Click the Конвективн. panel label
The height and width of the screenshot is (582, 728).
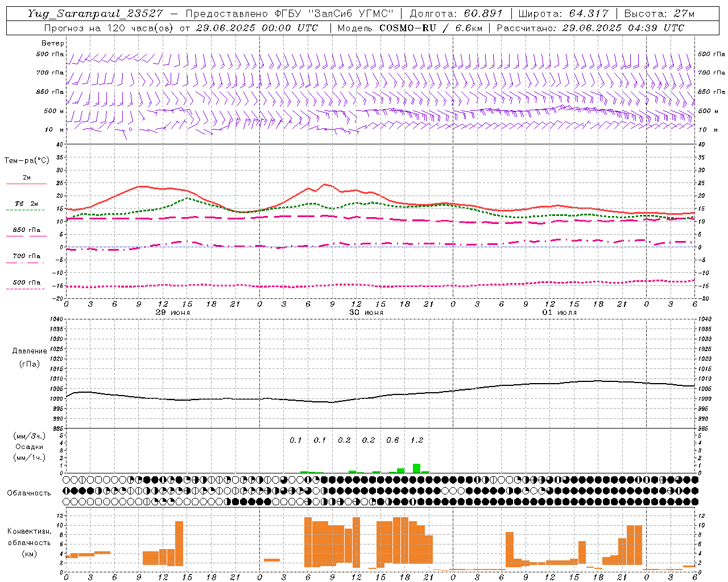click(29, 531)
